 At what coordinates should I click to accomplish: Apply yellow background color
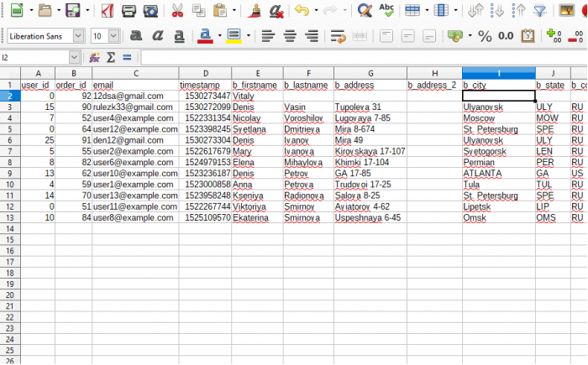click(x=234, y=36)
